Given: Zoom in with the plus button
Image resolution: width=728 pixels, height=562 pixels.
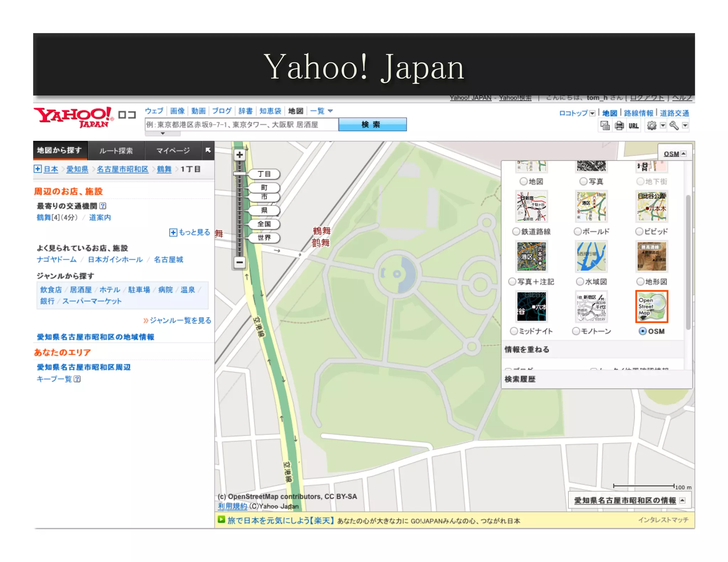Looking at the screenshot, I should pyautogui.click(x=240, y=155).
